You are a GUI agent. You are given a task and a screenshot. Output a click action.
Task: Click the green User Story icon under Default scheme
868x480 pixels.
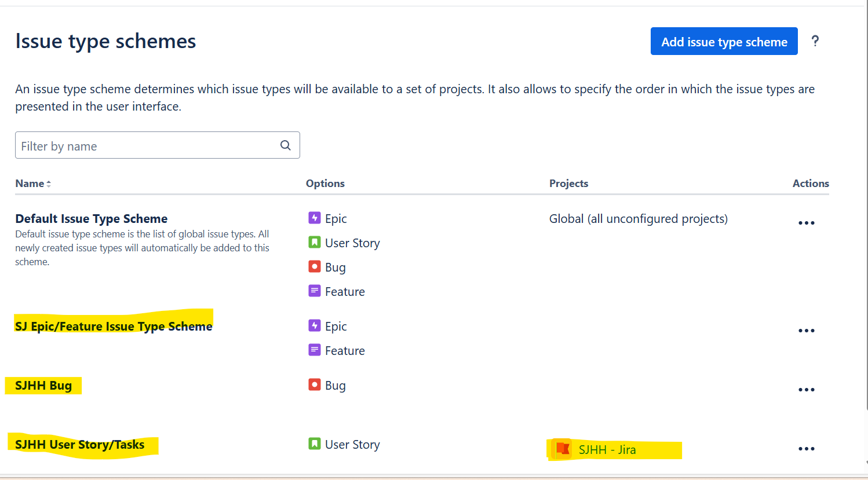pyautogui.click(x=314, y=243)
